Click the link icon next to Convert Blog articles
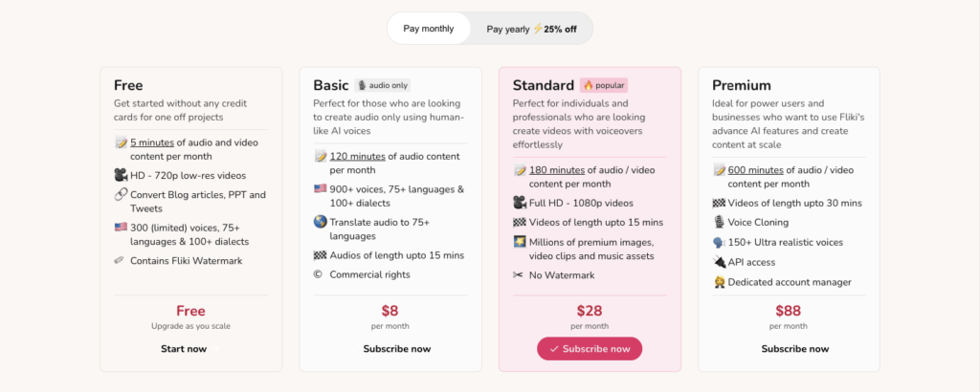The height and width of the screenshot is (392, 980). 121,195
